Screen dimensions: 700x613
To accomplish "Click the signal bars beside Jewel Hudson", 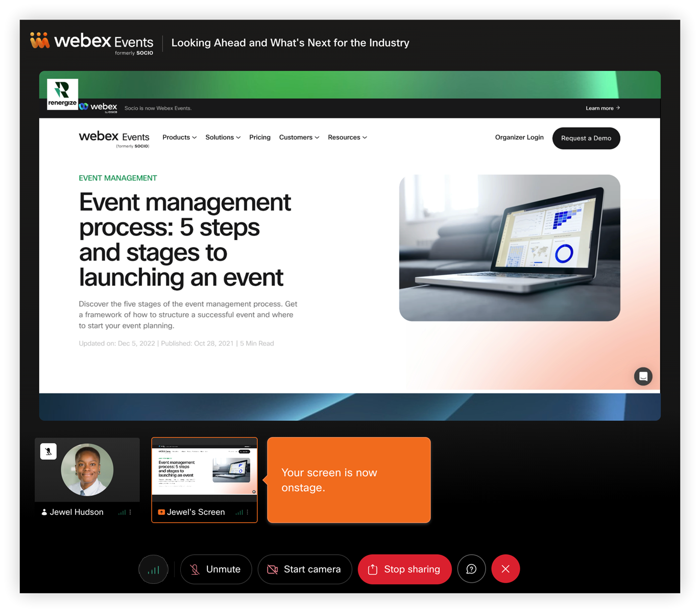I will click(x=122, y=512).
